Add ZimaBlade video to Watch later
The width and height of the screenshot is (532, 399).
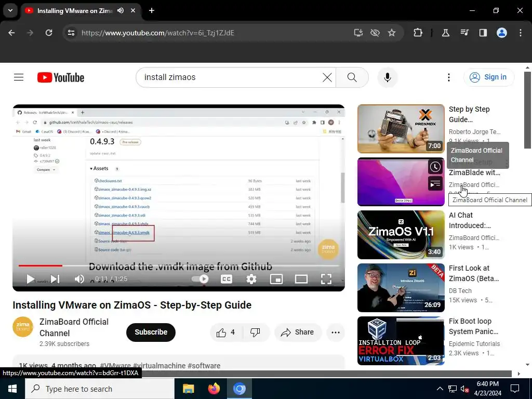435,167
